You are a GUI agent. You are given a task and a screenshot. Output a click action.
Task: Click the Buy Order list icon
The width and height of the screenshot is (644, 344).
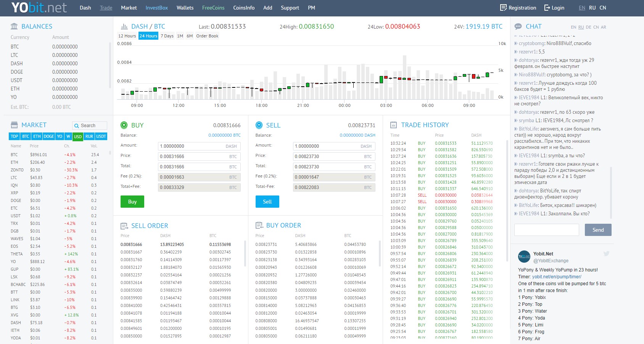point(259,225)
